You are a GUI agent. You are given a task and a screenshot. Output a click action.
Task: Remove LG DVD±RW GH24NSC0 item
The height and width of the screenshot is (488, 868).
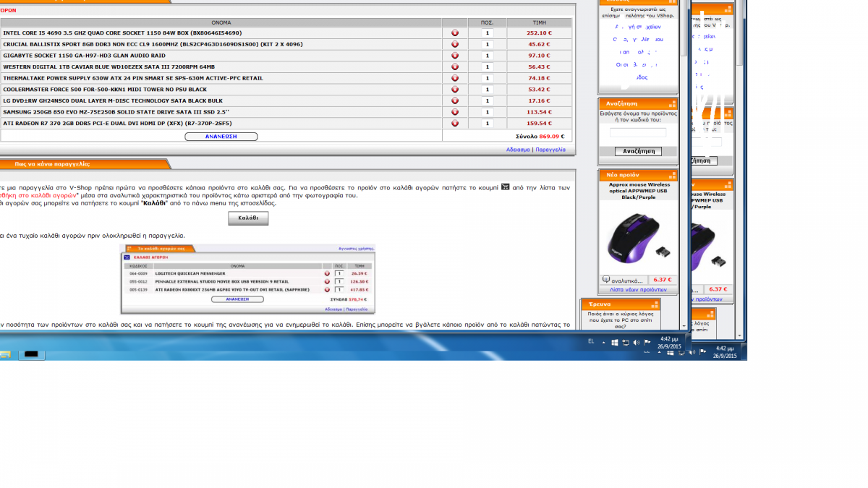455,100
